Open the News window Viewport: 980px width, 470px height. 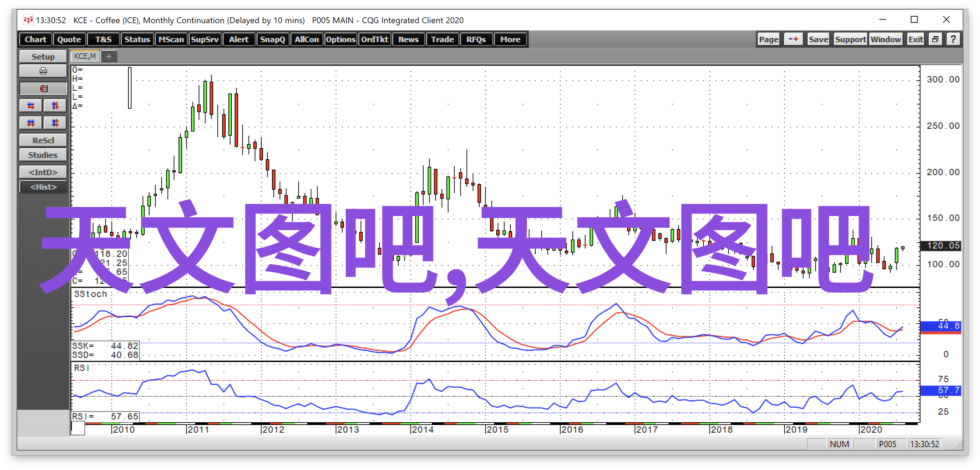(408, 39)
